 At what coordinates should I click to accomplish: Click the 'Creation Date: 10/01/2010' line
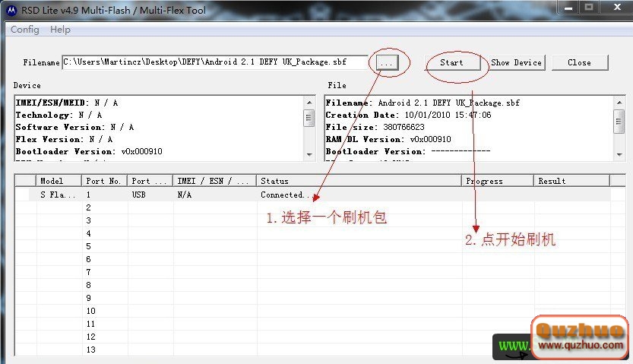(408, 115)
